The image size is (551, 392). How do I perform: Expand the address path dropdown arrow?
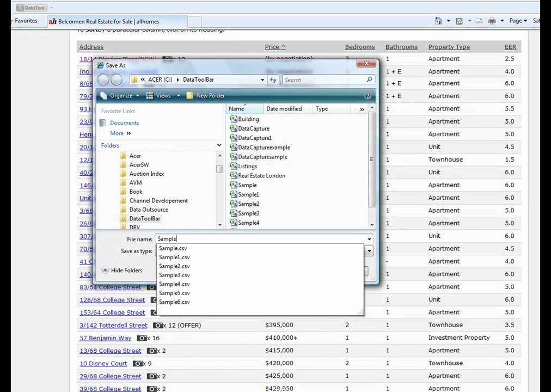(262, 80)
